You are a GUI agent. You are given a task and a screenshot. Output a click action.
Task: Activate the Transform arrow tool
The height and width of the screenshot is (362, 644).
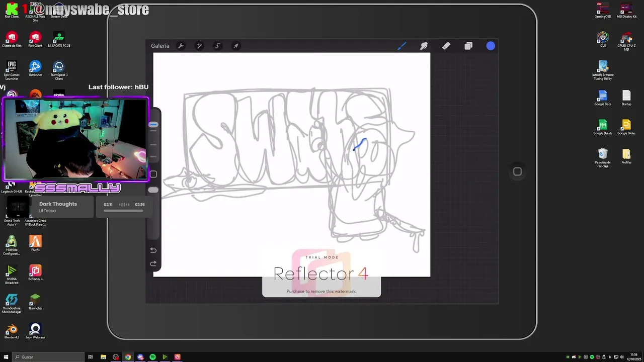pos(235,46)
